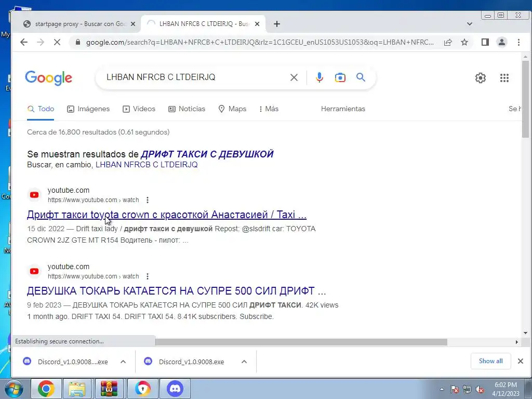532x399 pixels.
Task: Go to Google home via logo
Action: point(48,78)
